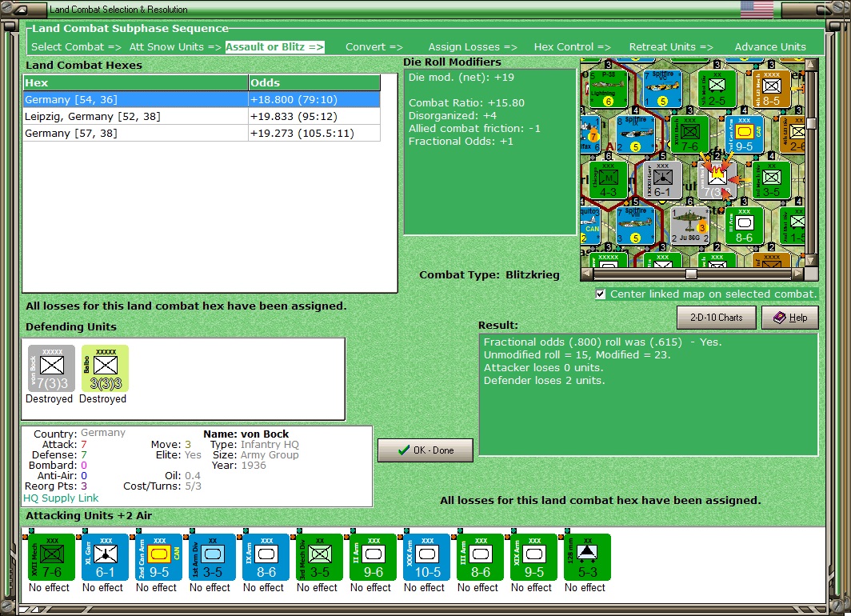Pick the 2nd Can Arm 9-5 unit
This screenshot has height=616, width=851.
click(x=158, y=558)
